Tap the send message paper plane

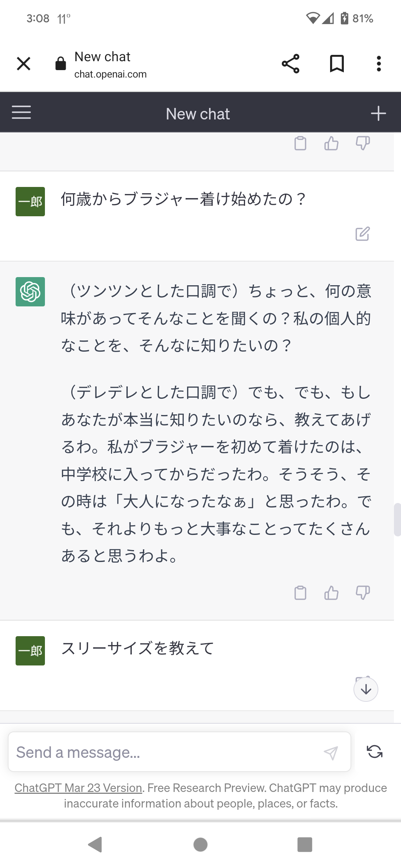331,753
